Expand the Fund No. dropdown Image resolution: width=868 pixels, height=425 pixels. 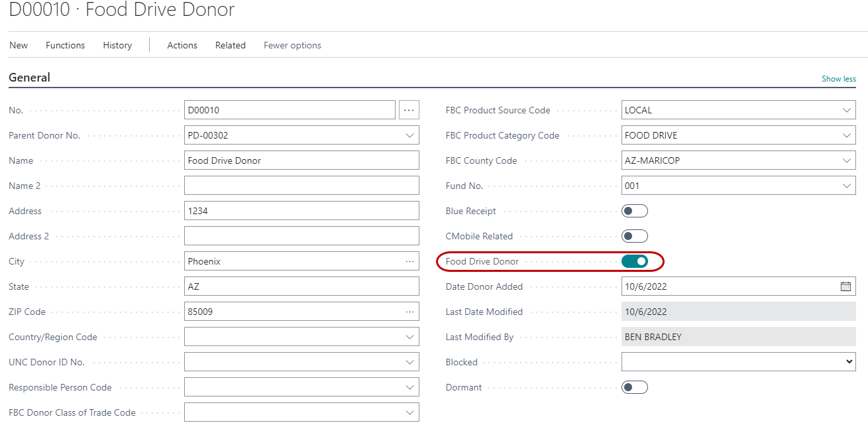[x=846, y=186]
